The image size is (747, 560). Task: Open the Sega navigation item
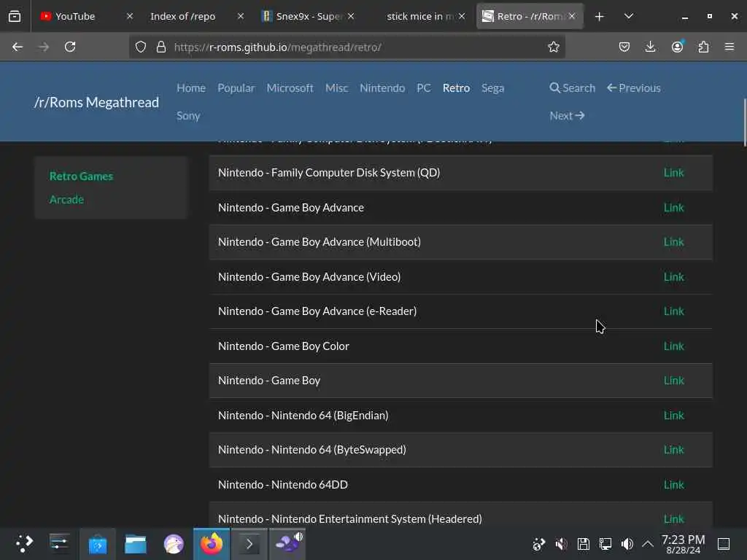[x=492, y=88]
